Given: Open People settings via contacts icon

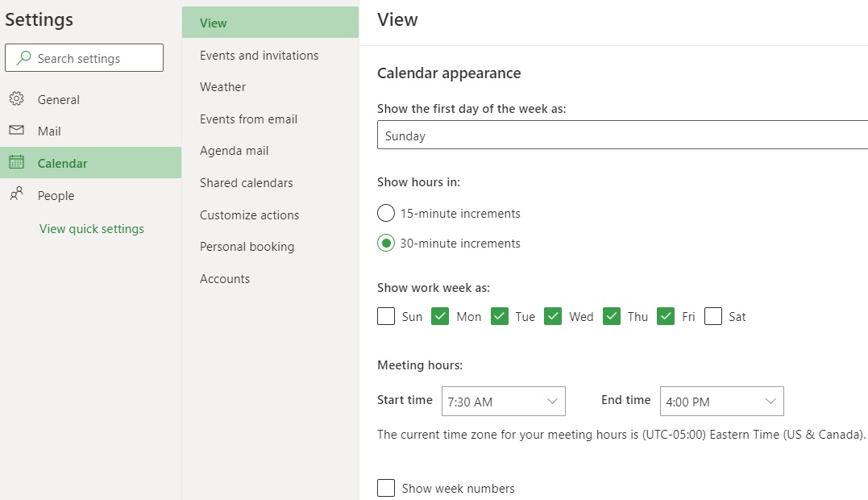Looking at the screenshot, I should click(x=17, y=195).
